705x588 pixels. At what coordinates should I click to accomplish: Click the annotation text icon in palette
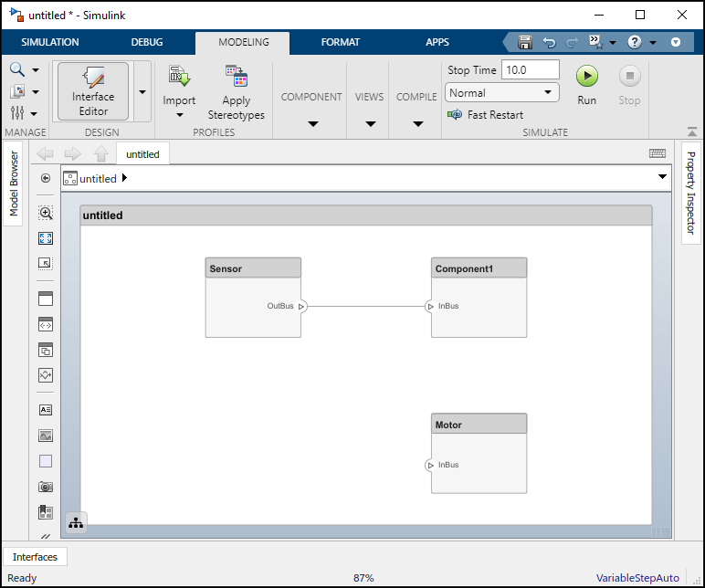click(46, 410)
